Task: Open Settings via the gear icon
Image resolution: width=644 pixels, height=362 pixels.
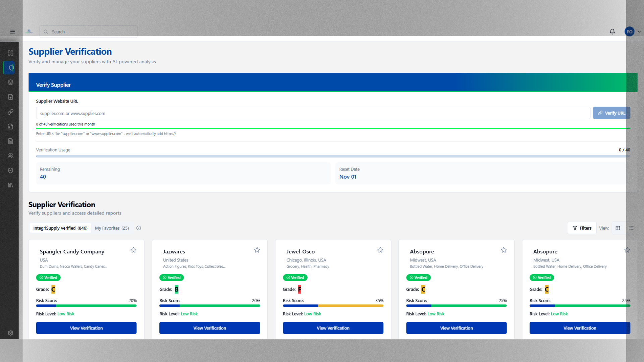Action: tap(10, 333)
